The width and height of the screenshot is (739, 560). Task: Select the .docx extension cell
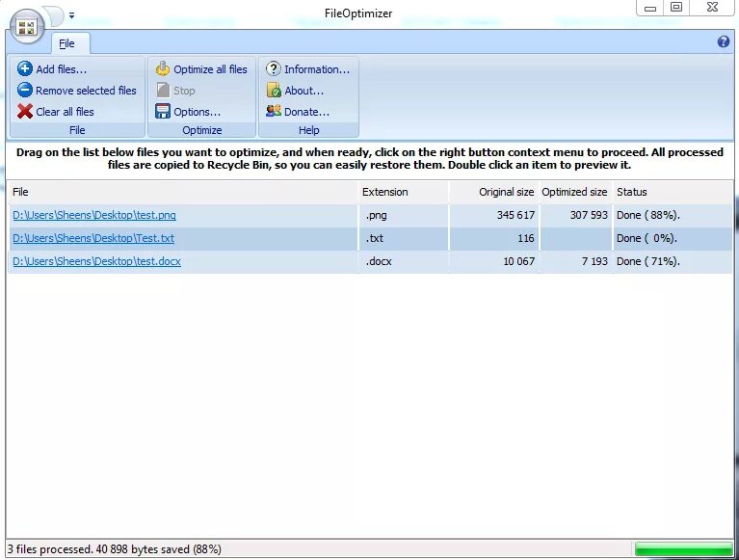[x=404, y=261]
